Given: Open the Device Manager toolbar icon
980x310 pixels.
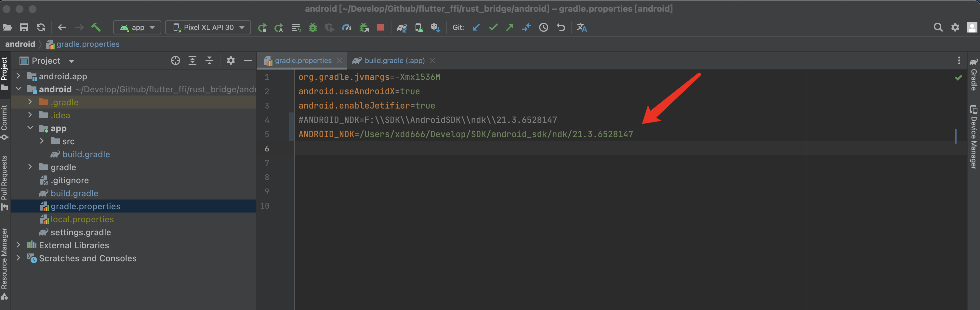Looking at the screenshot, I should point(419,27).
